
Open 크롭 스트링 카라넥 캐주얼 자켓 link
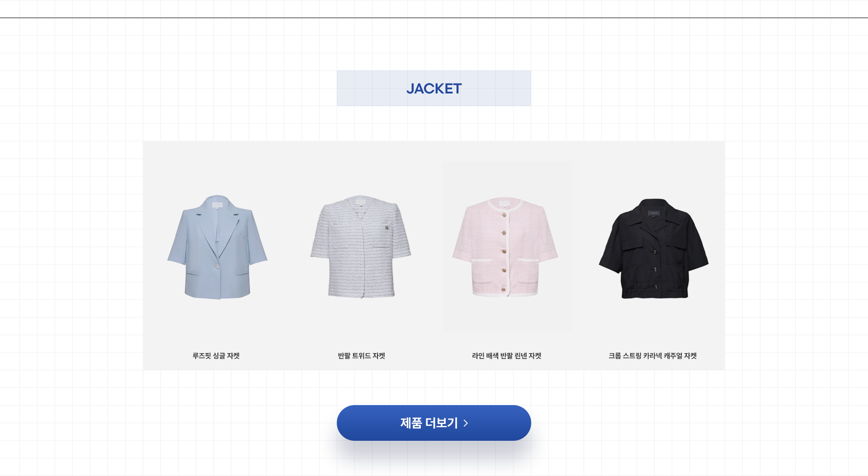pyautogui.click(x=652, y=356)
